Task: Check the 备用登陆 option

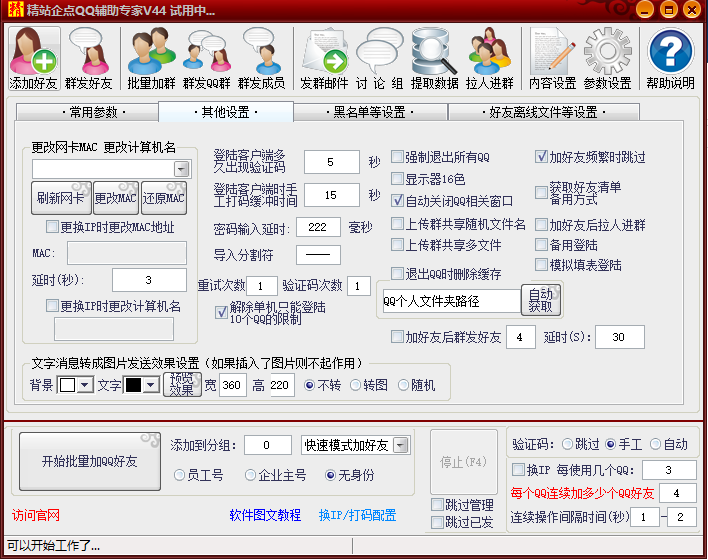Action: (541, 245)
